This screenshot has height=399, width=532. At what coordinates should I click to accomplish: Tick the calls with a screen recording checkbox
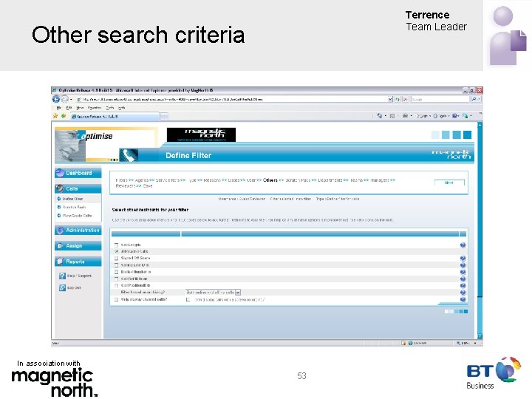(188, 299)
